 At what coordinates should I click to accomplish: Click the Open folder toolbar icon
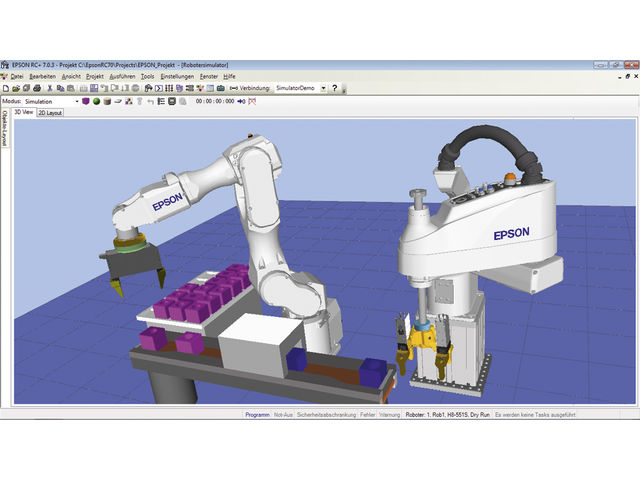click(x=16, y=88)
